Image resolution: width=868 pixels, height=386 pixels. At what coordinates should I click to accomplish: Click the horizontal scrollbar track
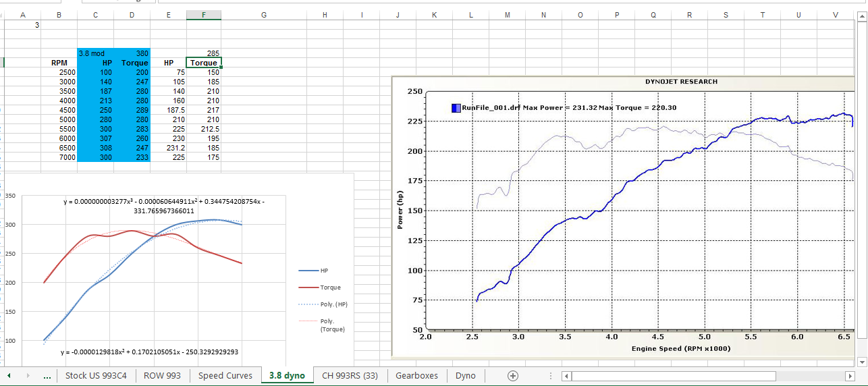point(708,376)
